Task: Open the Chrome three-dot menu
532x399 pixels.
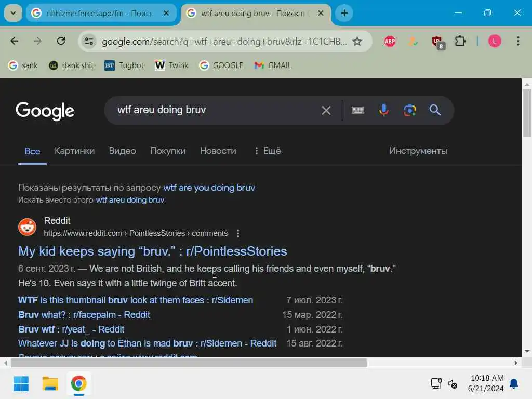Action: [518, 42]
